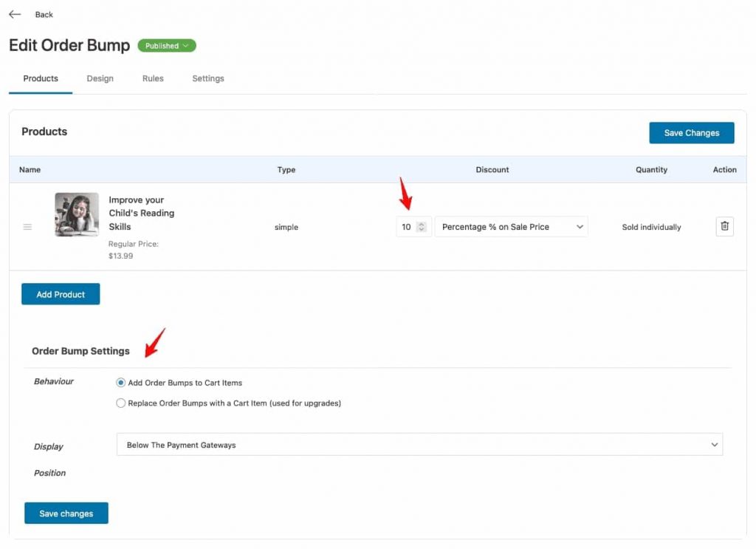Click the Save Changes button in Products header
Image resolution: width=756 pixels, height=549 pixels.
[691, 132]
